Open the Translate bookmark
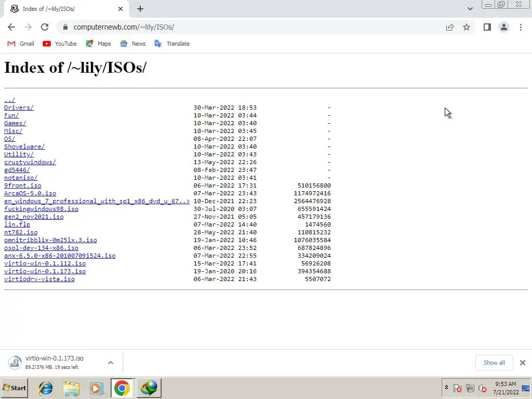Screen dimensions: 532x399 (172, 44)
